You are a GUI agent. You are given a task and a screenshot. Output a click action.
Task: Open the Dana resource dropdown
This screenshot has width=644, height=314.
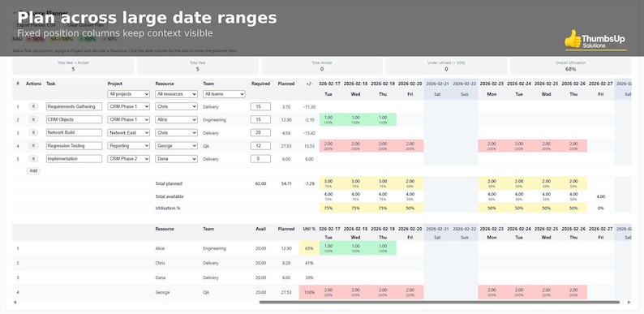tap(176, 159)
